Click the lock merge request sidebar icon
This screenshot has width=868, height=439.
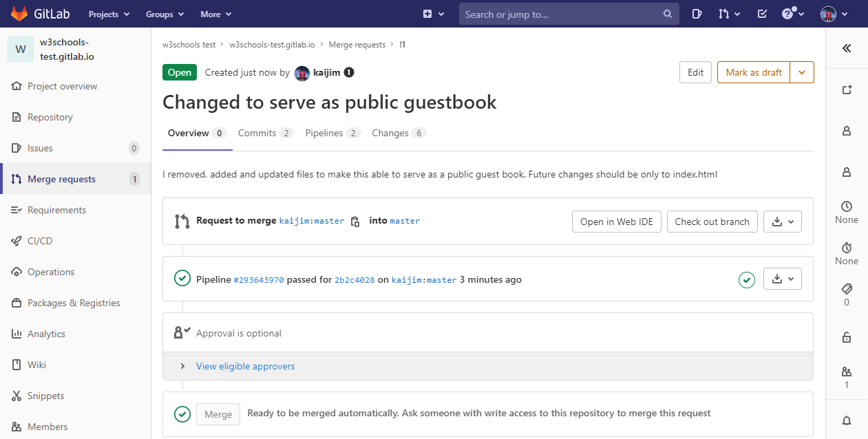point(846,337)
